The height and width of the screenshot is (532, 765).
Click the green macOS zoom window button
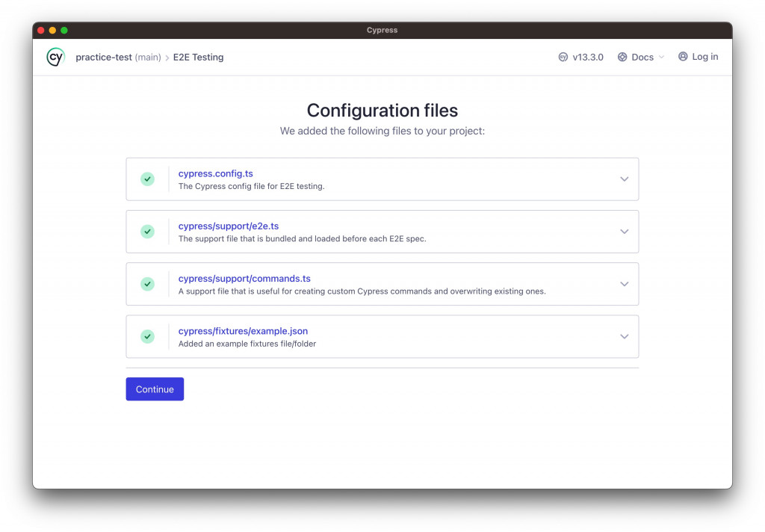coord(64,30)
